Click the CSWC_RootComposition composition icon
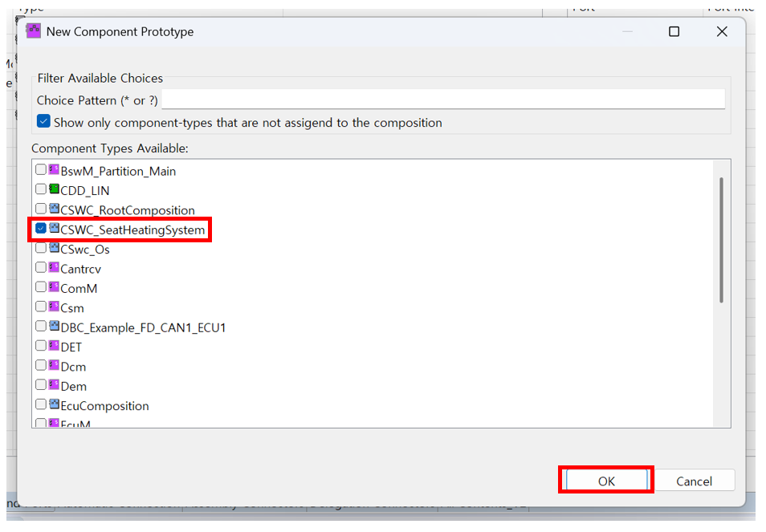 (54, 209)
